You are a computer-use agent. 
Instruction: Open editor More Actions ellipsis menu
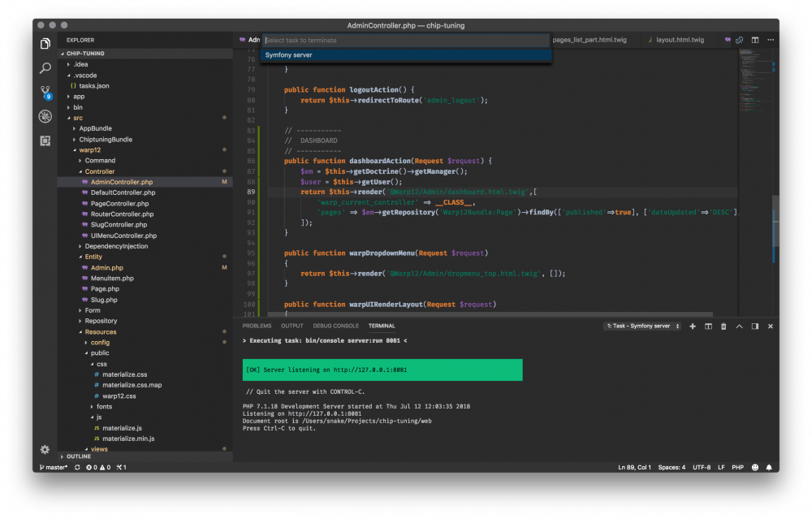pos(769,40)
